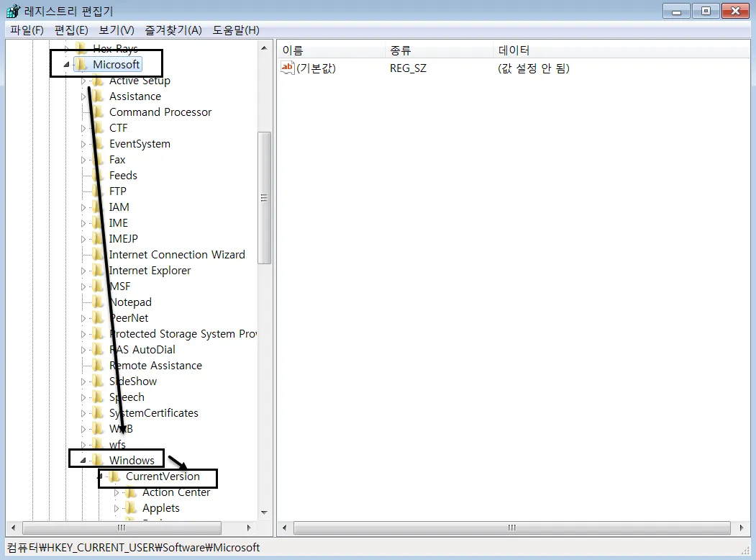The height and width of the screenshot is (560, 756).
Task: Select the Remote Assistance key
Action: [x=155, y=366]
